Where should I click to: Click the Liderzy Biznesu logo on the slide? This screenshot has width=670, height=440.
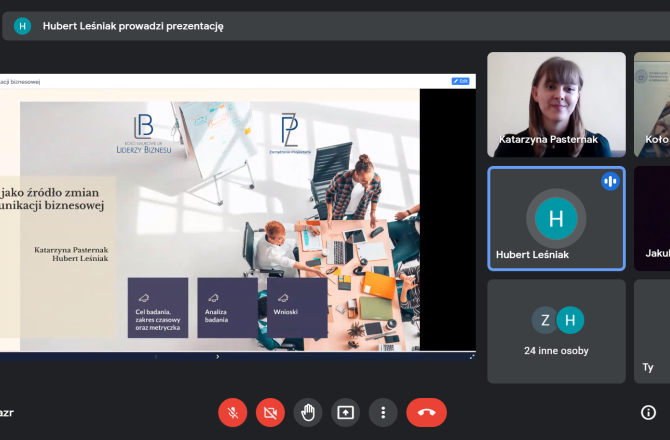(144, 135)
